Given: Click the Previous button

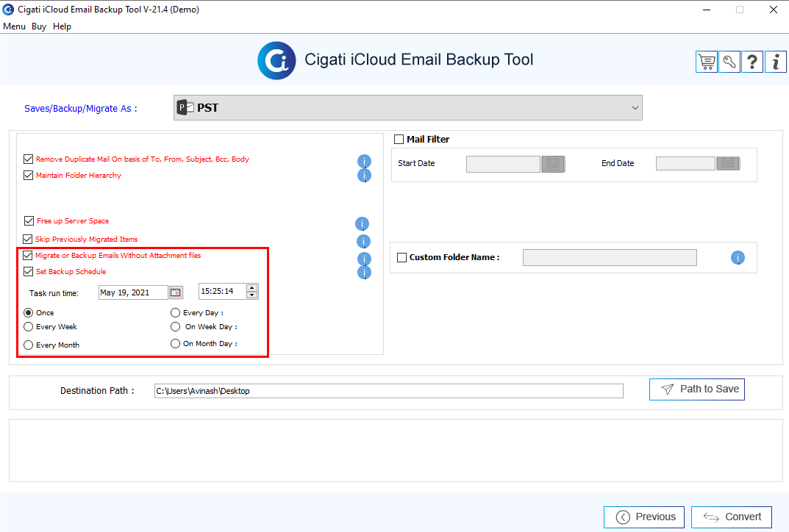Looking at the screenshot, I should pos(644,517).
